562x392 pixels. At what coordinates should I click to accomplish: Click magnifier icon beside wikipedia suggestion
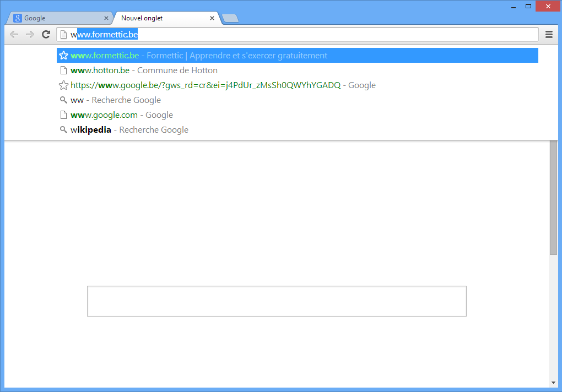(63, 129)
